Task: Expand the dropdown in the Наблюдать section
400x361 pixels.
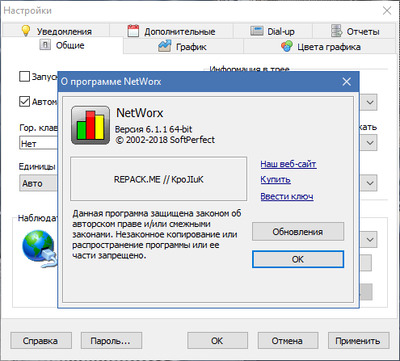Action: click(x=370, y=240)
